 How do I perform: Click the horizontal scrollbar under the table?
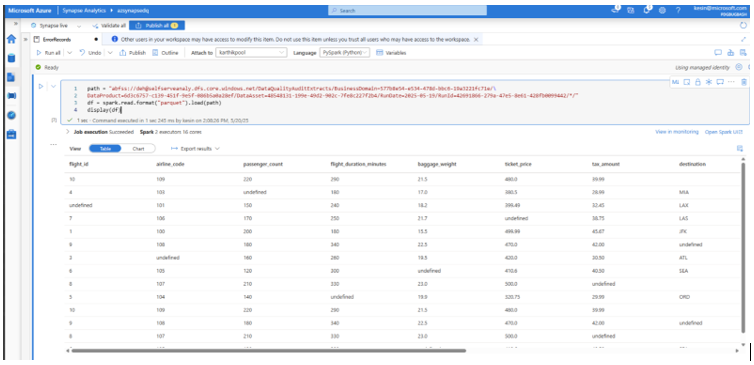(269, 351)
